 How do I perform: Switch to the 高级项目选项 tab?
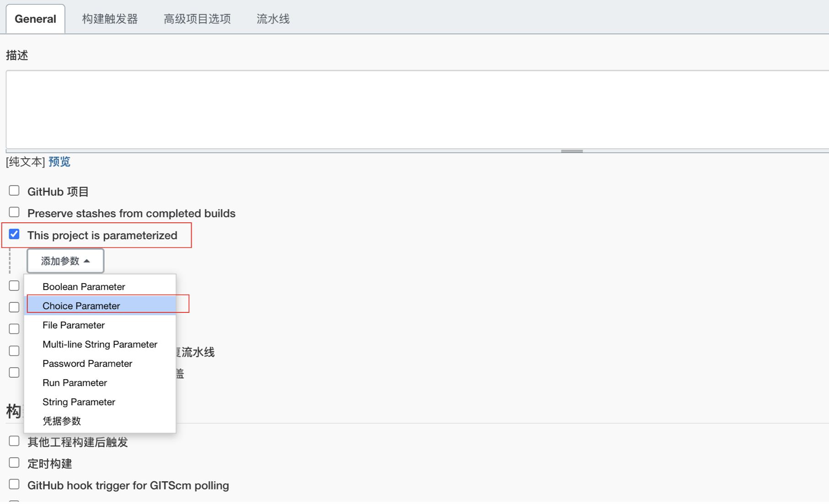[197, 19]
